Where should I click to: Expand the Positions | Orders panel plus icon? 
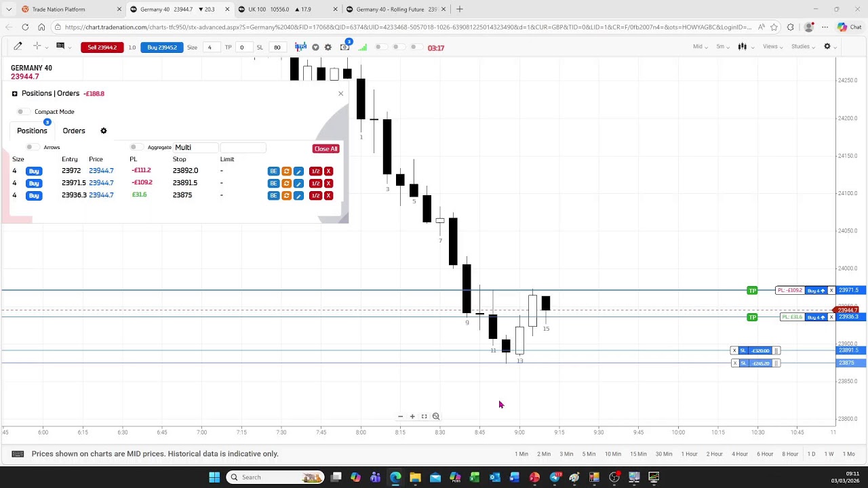coord(14,94)
